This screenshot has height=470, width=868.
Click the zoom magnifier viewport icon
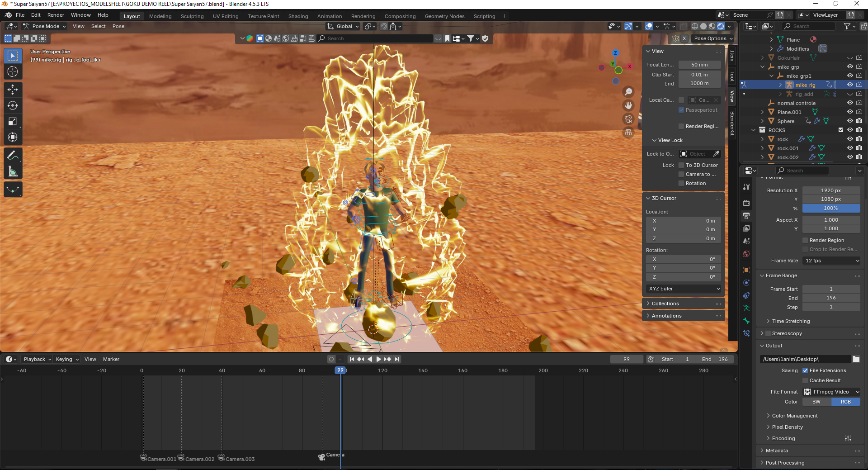628,92
